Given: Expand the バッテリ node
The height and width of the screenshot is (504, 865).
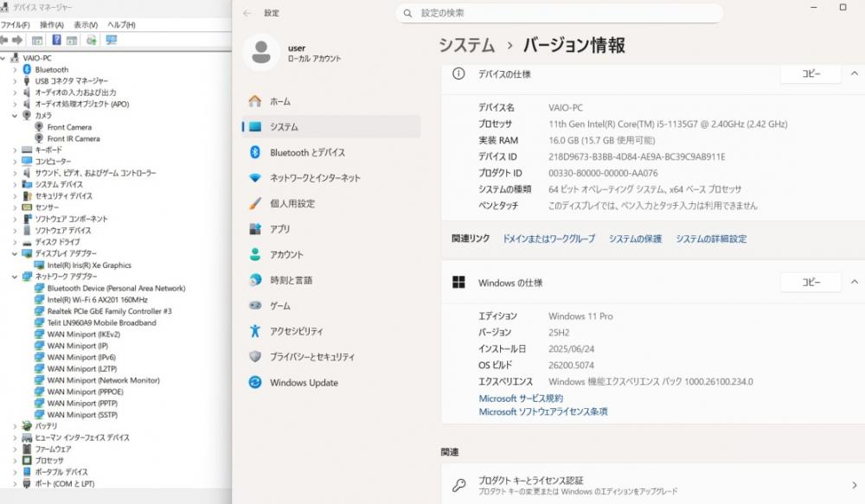Looking at the screenshot, I should coord(15,426).
